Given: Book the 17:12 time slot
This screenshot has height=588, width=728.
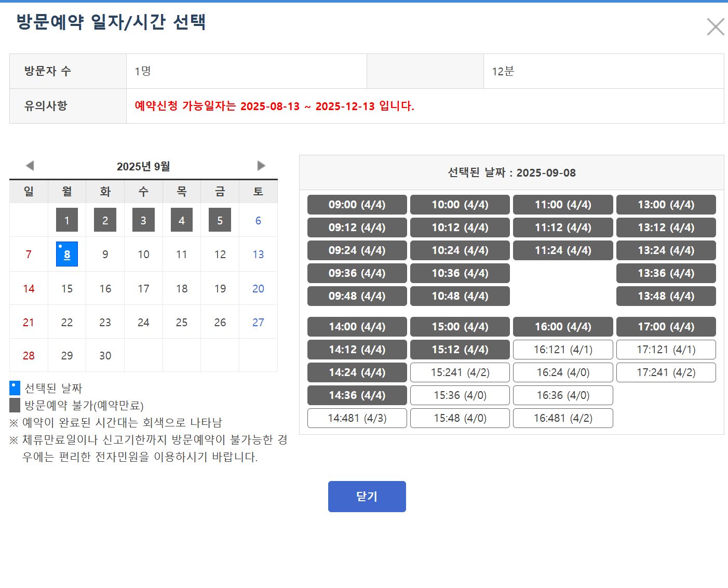Looking at the screenshot, I should tap(666, 350).
